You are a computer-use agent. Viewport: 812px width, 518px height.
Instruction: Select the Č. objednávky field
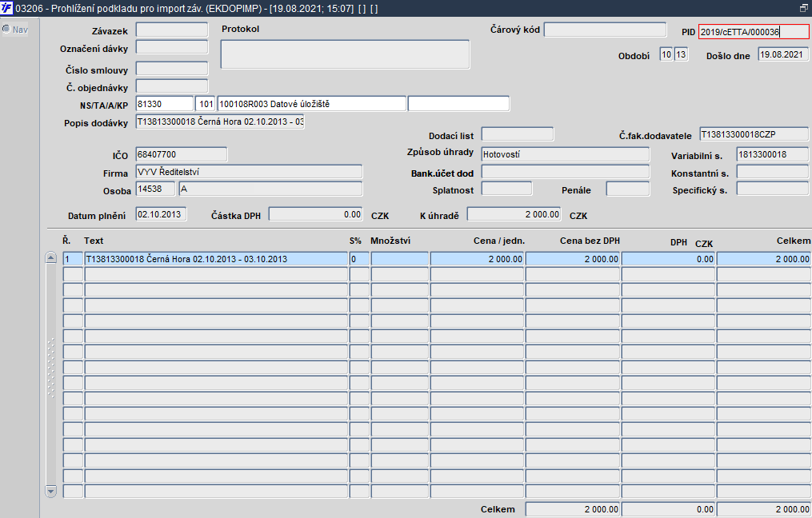[172, 86]
